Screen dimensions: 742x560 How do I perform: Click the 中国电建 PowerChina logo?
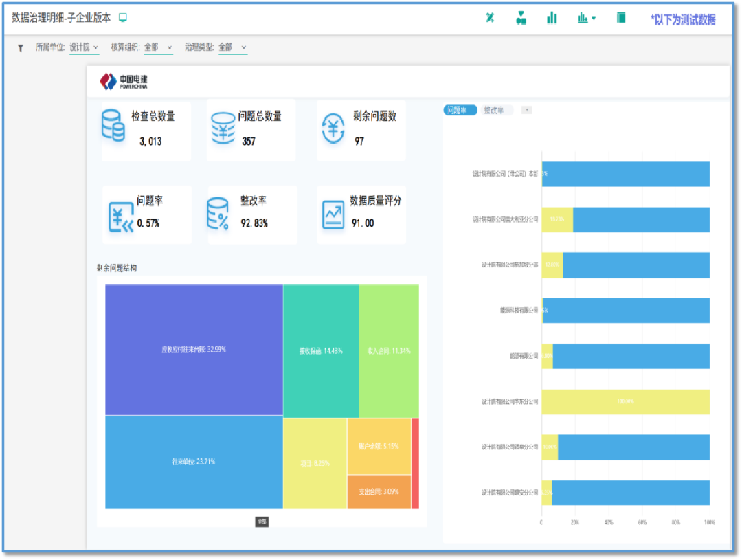coord(124,81)
